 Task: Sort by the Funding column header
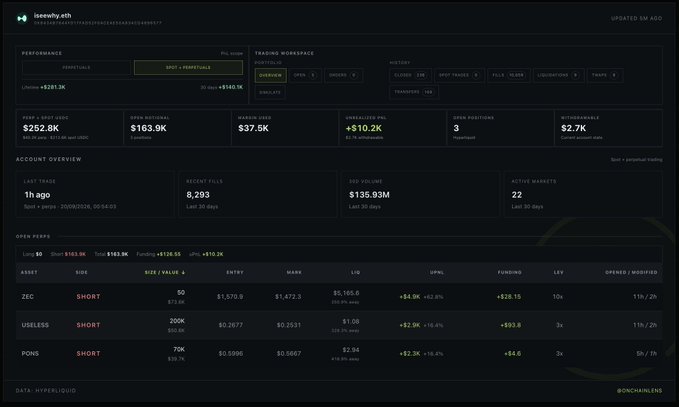click(x=509, y=272)
